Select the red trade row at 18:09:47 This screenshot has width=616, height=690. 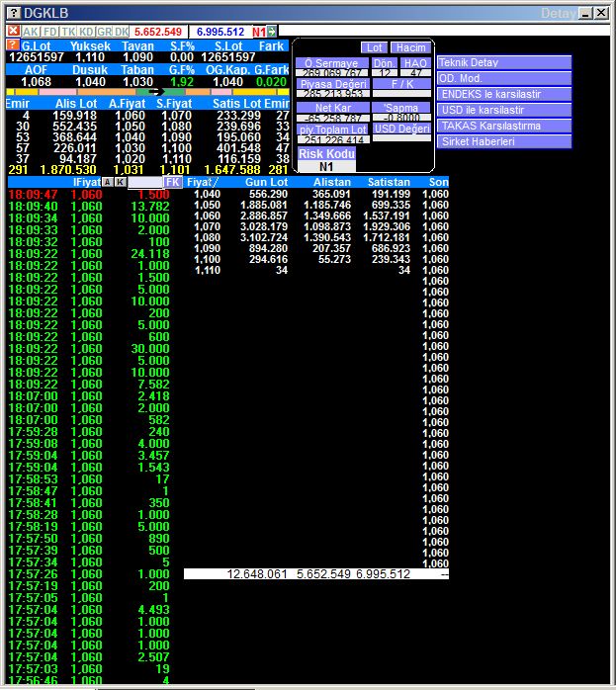tap(89, 194)
